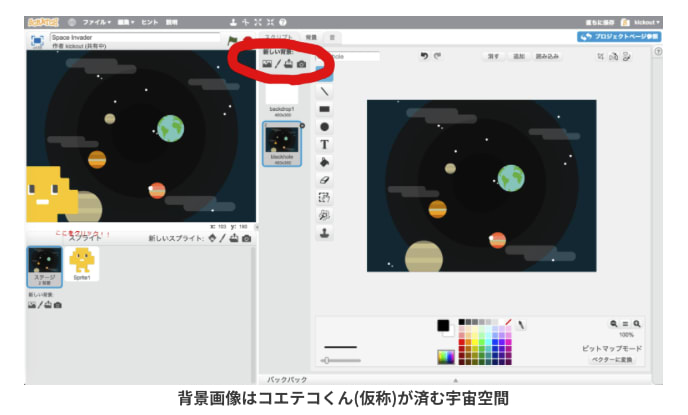Toggle full screen presentation mode
This screenshot has height=415, width=688.
click(37, 41)
